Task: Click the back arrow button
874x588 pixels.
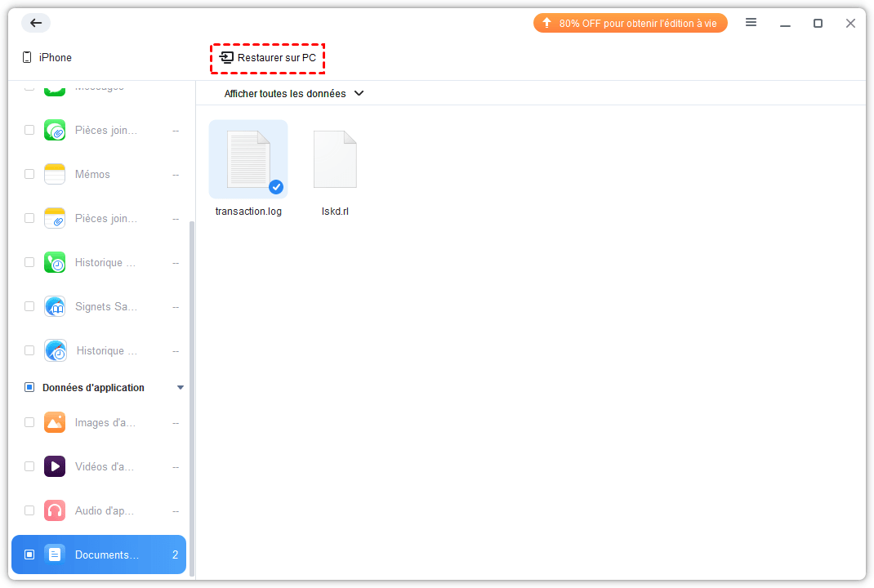Action: pos(36,23)
